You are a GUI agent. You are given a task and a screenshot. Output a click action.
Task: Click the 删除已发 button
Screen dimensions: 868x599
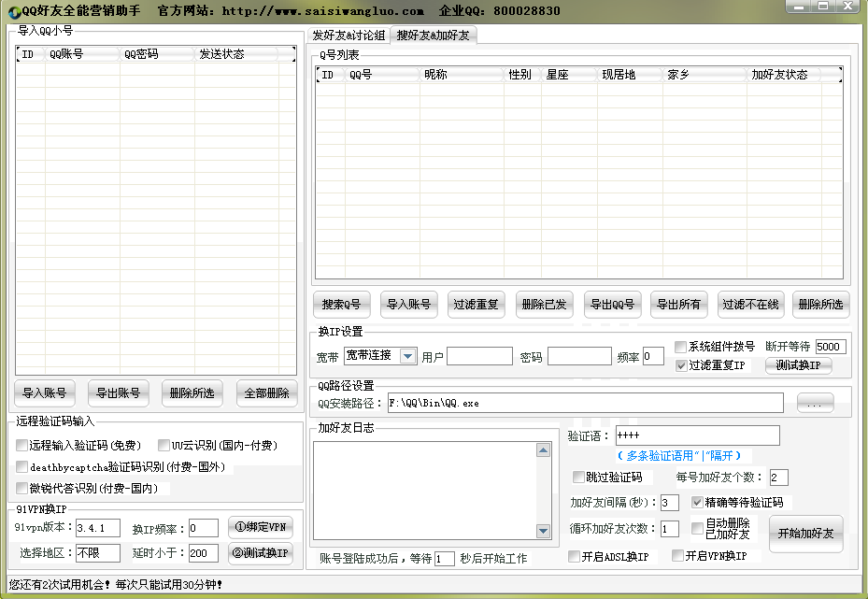click(x=544, y=305)
